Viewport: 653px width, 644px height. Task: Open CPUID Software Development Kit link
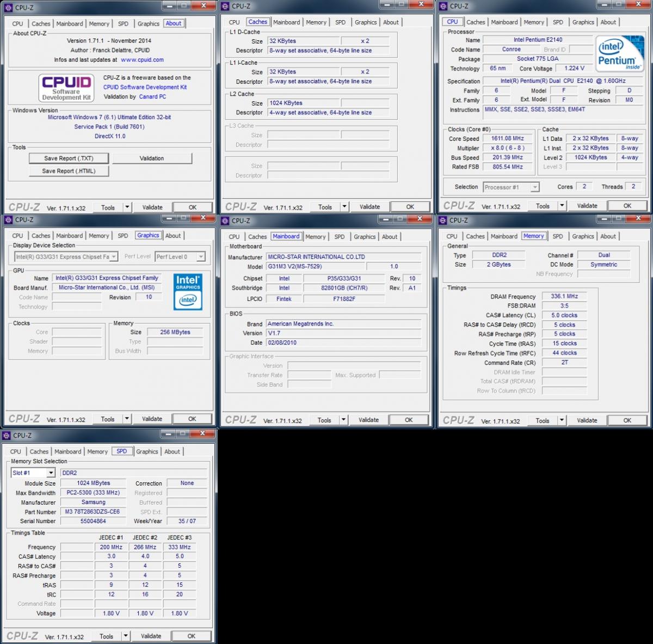(x=145, y=87)
